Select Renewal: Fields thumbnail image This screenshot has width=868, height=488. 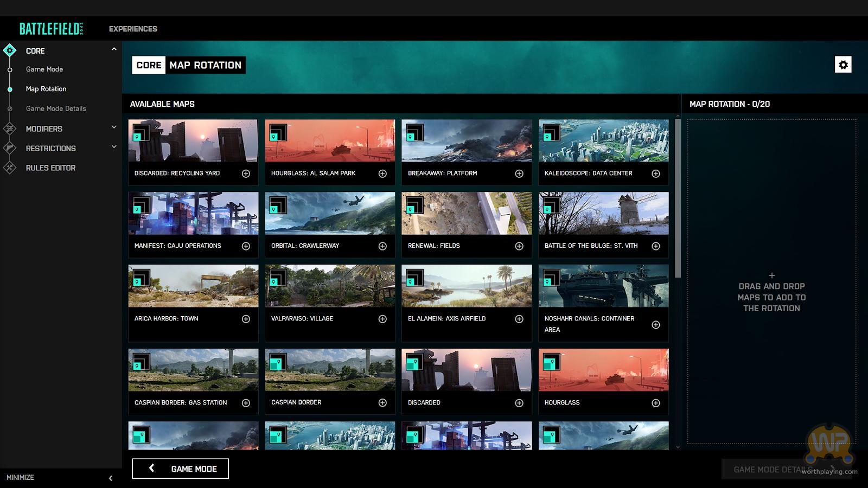(467, 213)
